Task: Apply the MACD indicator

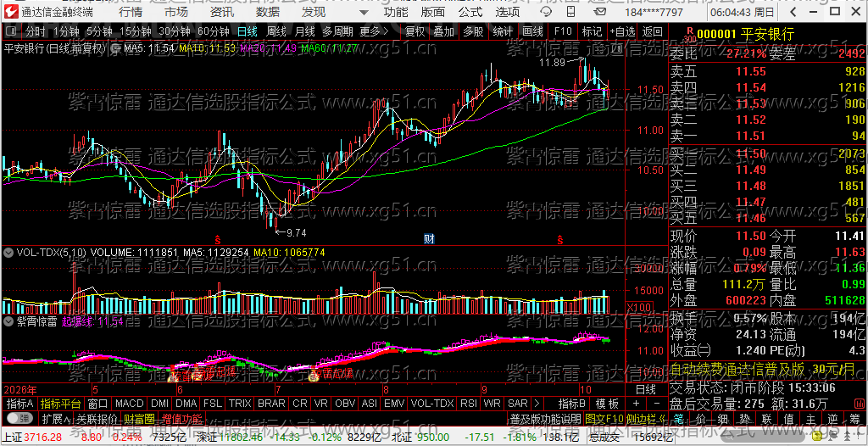Action: click(130, 404)
